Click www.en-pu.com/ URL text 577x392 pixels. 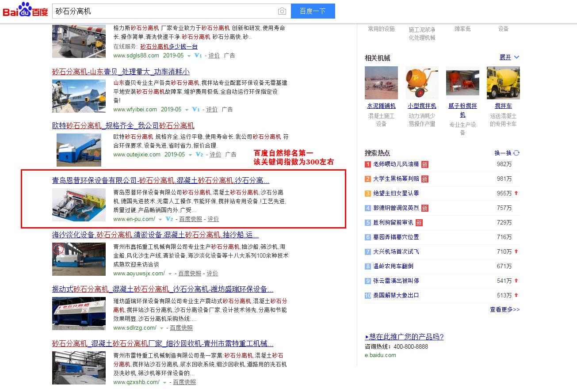[134, 219]
